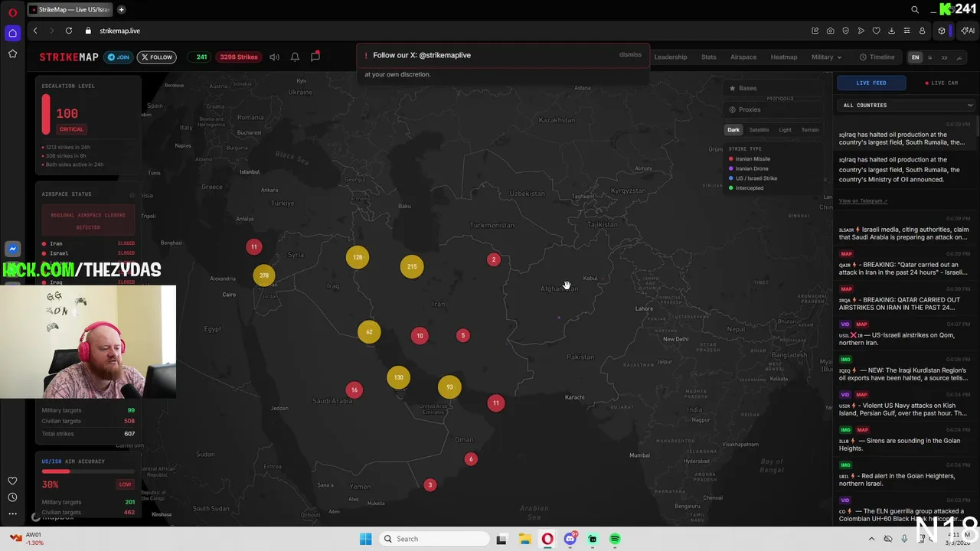Open the Opera sidebar Messenger icon
This screenshot has height=551, width=980.
coord(12,249)
